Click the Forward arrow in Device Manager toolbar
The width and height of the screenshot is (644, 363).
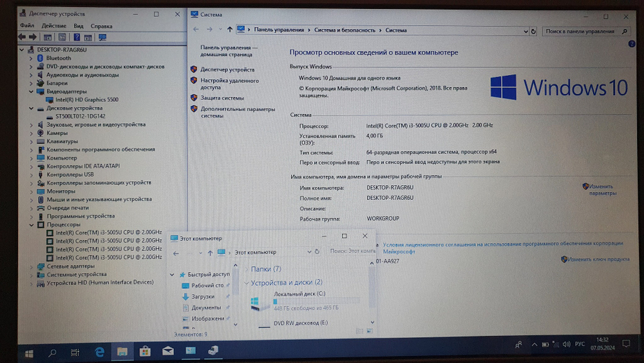(x=32, y=37)
